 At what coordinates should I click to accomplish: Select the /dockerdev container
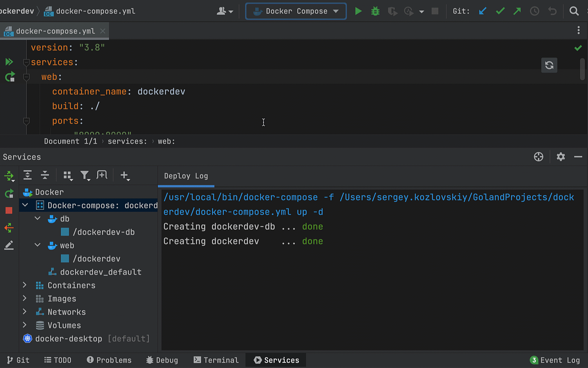click(x=96, y=259)
